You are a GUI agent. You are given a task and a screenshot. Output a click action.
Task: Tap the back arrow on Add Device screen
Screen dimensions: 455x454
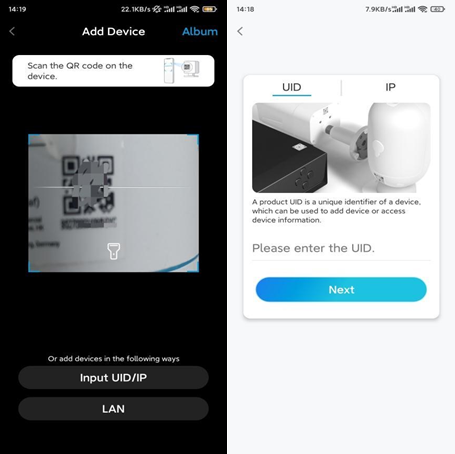(12, 31)
